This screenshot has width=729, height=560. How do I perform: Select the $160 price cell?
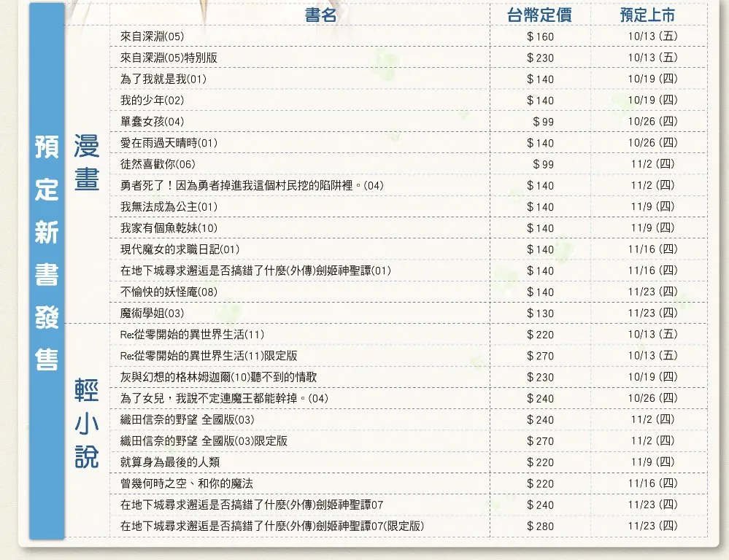click(x=540, y=36)
